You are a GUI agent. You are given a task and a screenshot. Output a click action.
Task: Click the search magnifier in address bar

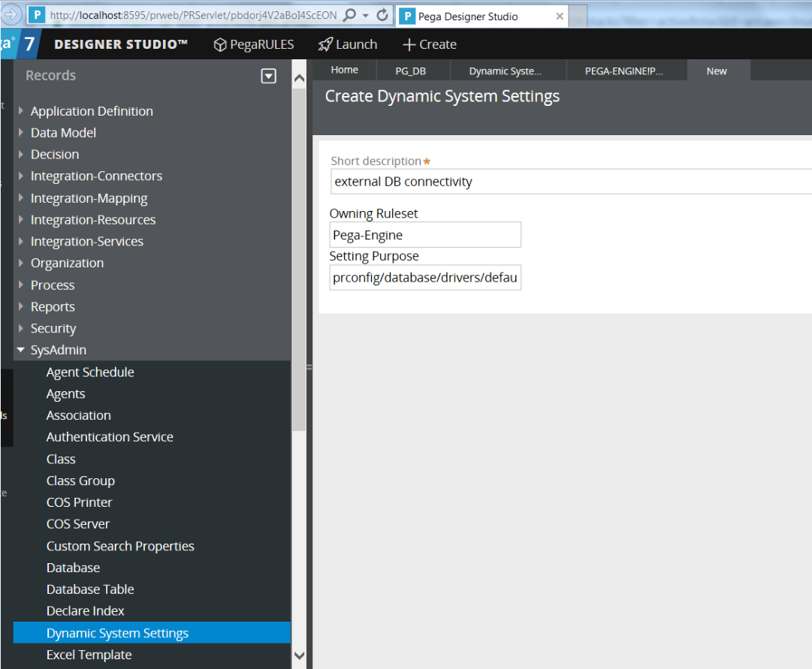coord(350,14)
